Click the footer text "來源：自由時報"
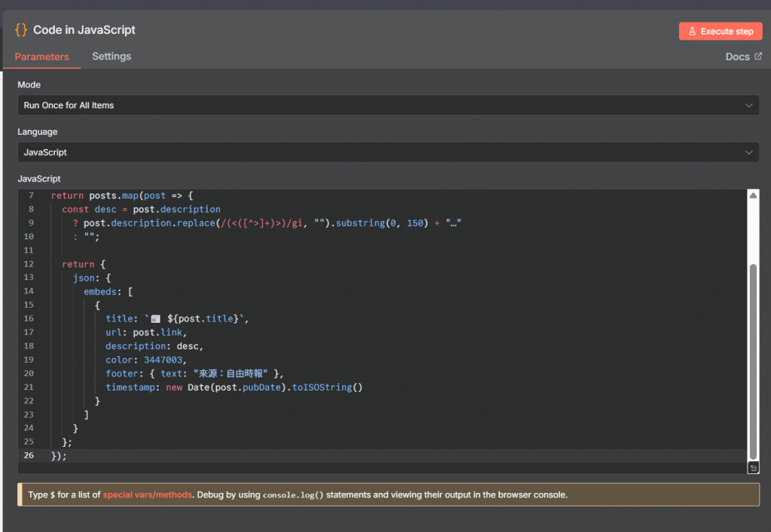Screen dimensions: 771x532 pyautogui.click(x=230, y=374)
